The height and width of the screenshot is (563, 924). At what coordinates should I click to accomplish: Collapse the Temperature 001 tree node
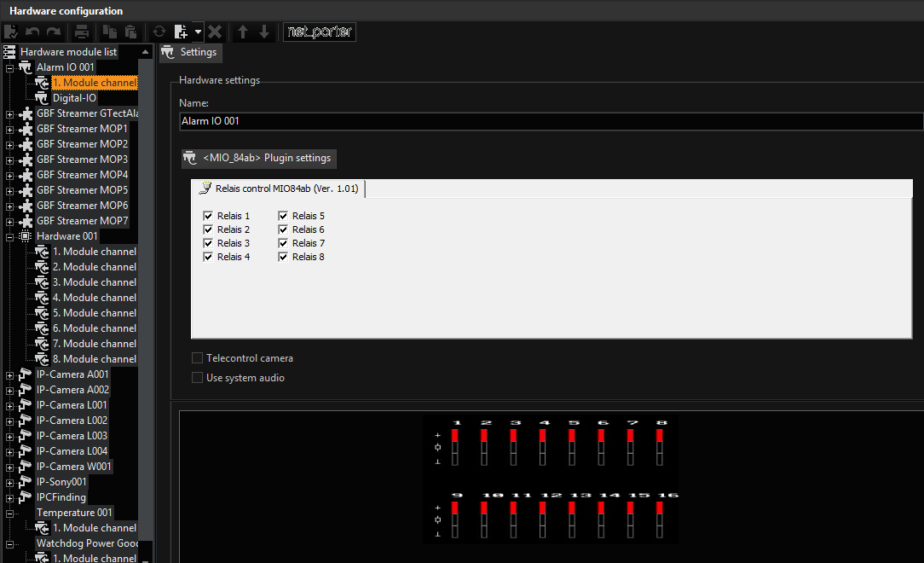tap(9, 514)
